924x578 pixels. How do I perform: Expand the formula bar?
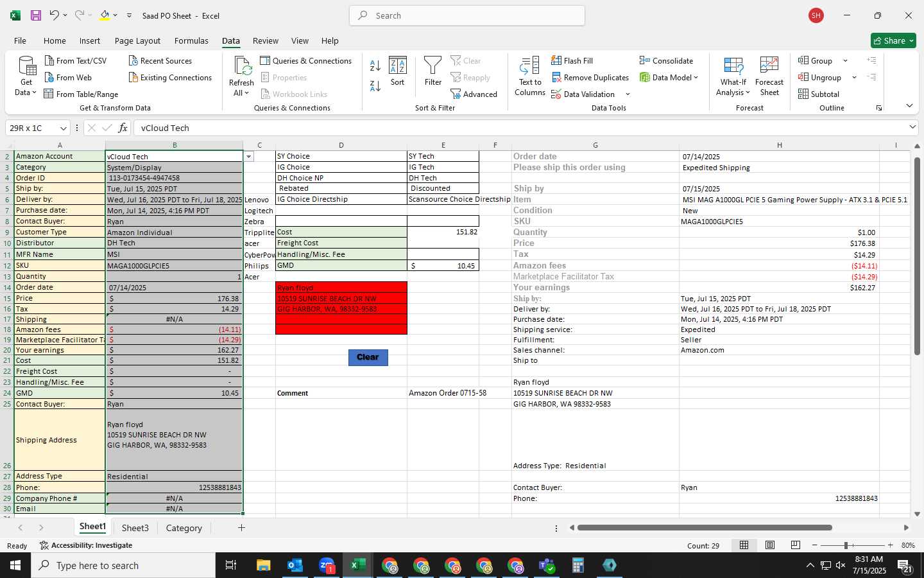click(912, 127)
